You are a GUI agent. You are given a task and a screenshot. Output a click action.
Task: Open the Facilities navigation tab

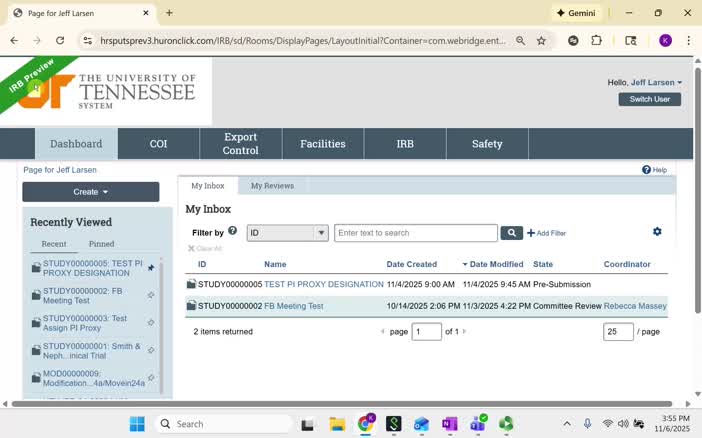[323, 144]
